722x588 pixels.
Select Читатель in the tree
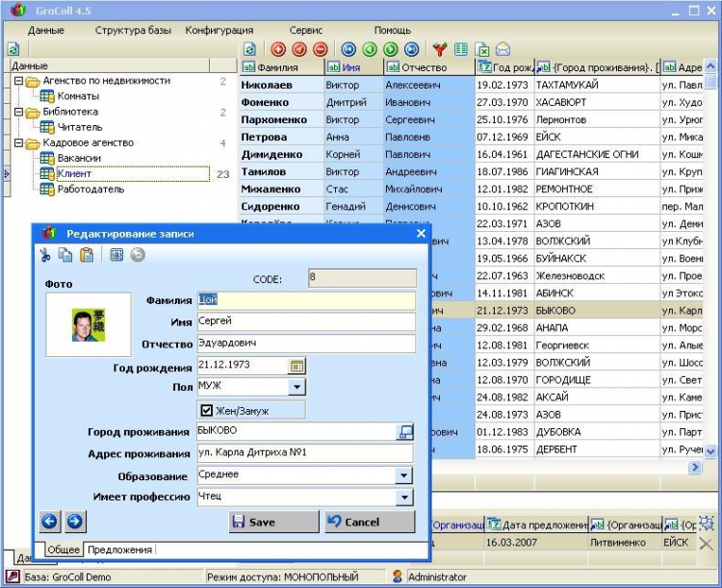pos(80,127)
